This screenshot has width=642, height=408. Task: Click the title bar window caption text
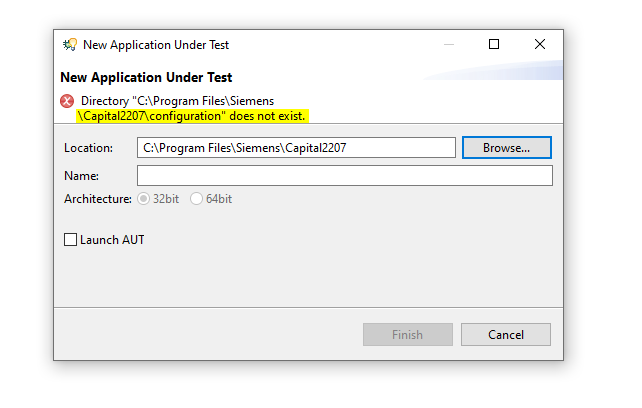click(156, 45)
